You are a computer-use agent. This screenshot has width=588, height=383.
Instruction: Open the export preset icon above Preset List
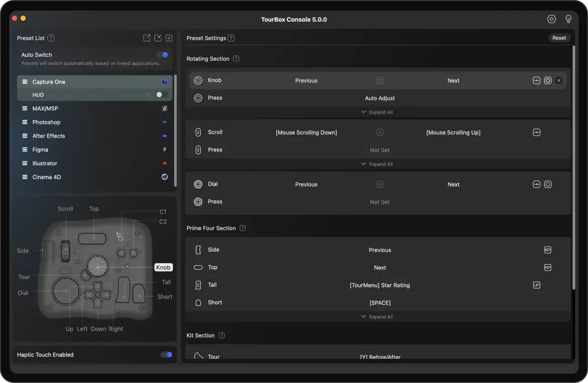point(147,38)
